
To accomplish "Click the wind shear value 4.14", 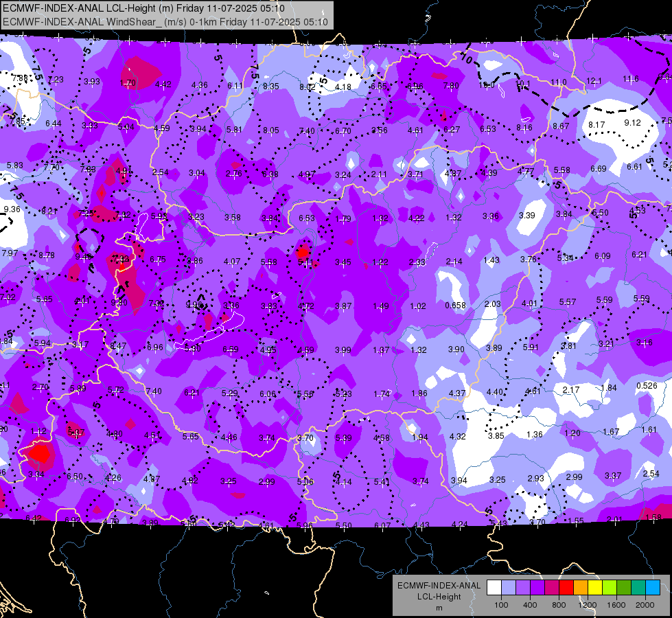I will [343, 481].
